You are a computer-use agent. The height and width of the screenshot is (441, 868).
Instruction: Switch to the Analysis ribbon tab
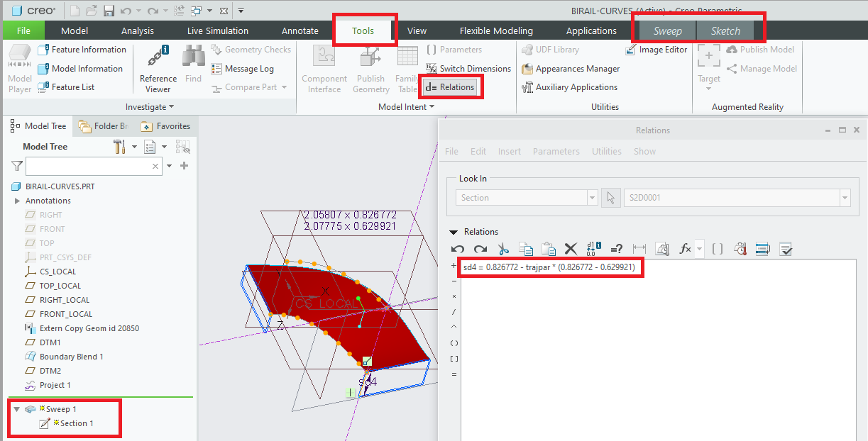[137, 30]
